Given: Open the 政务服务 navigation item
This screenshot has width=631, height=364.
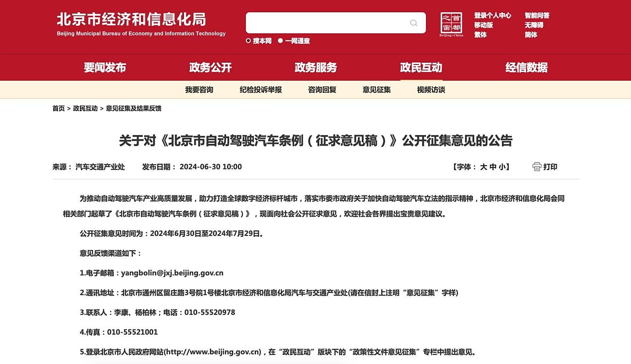Looking at the screenshot, I should tap(316, 68).
